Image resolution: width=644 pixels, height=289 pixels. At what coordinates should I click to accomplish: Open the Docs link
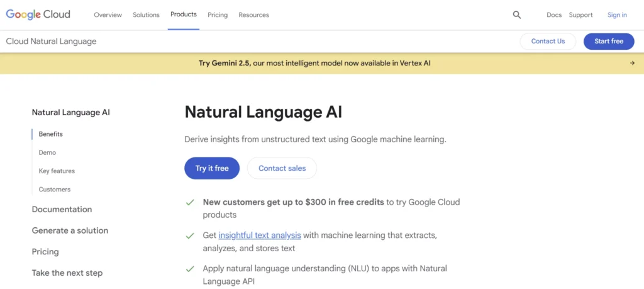click(554, 15)
